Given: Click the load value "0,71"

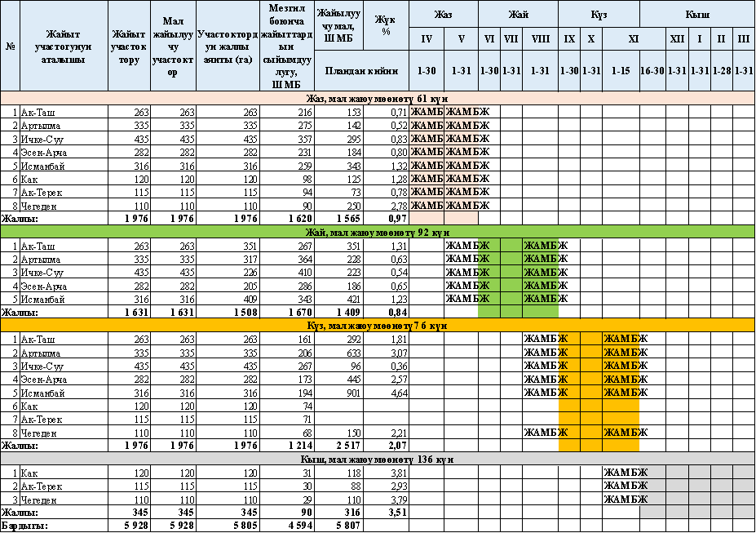Looking at the screenshot, I should click(386, 113).
